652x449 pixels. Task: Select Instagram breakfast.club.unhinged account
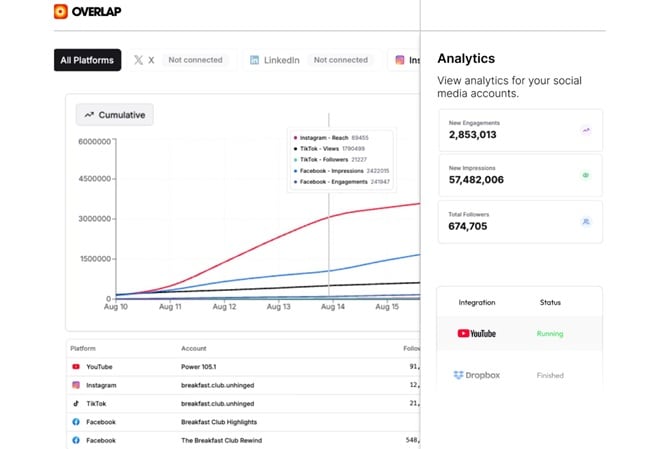217,385
